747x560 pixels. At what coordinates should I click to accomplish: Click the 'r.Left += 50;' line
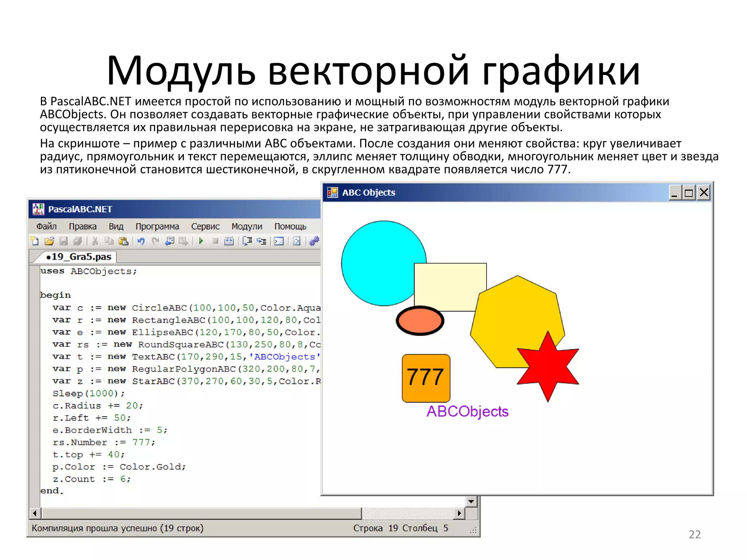pyautogui.click(x=92, y=418)
